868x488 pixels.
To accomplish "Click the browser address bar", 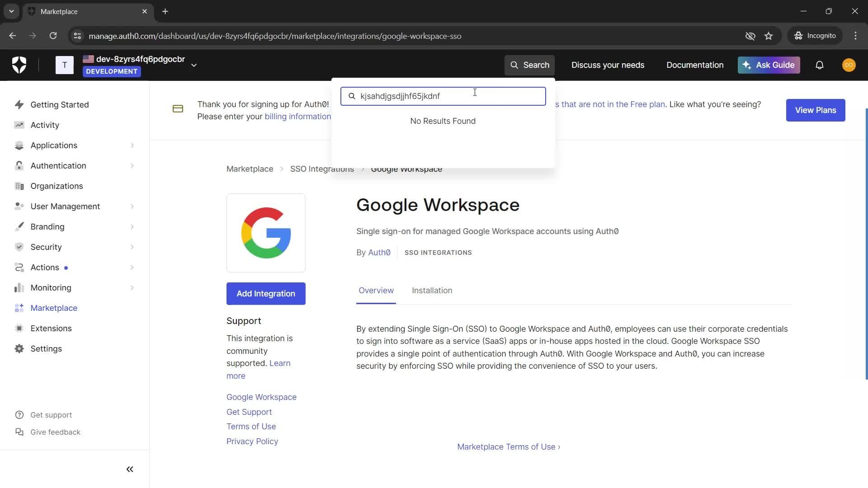I will tap(407, 36).
